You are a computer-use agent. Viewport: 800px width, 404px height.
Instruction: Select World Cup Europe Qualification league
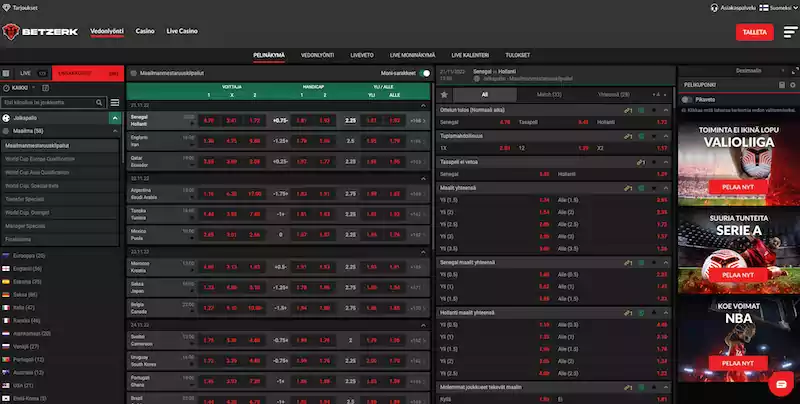(60, 159)
